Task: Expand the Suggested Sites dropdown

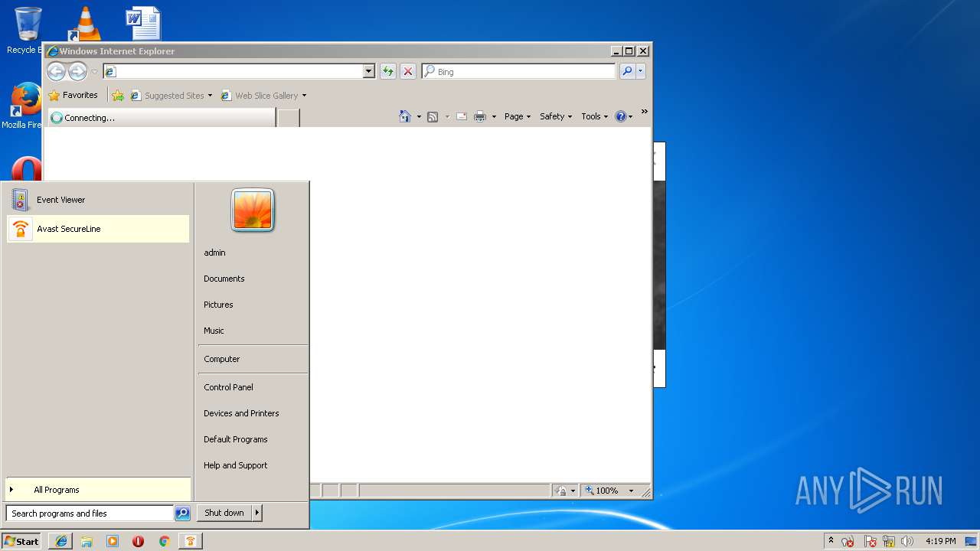Action: (210, 96)
